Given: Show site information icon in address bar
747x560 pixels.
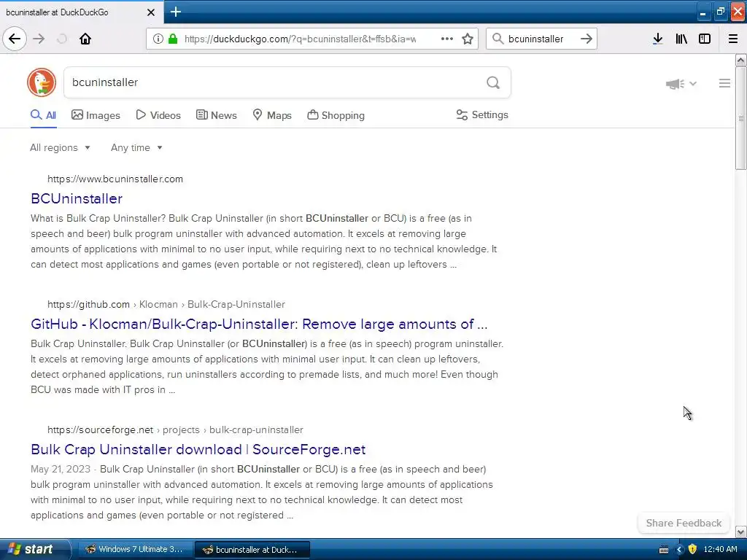Looking at the screenshot, I should [158, 39].
